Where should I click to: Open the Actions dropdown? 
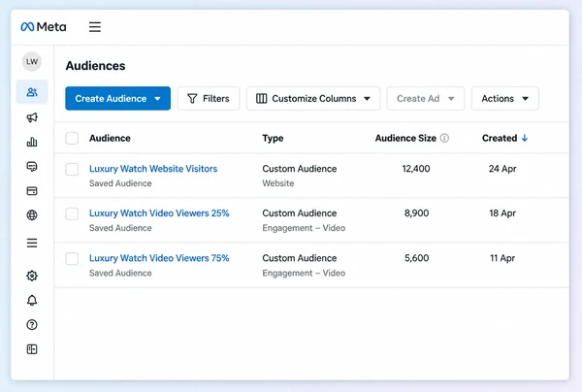coord(504,98)
